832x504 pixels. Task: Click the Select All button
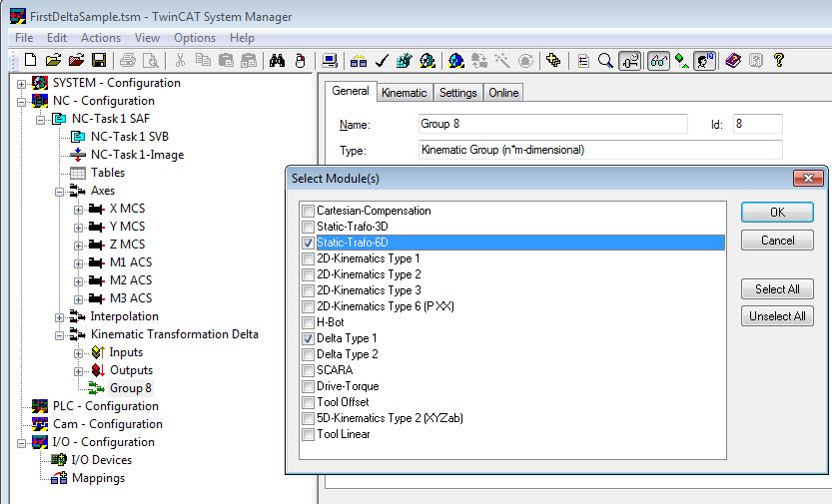tap(777, 288)
